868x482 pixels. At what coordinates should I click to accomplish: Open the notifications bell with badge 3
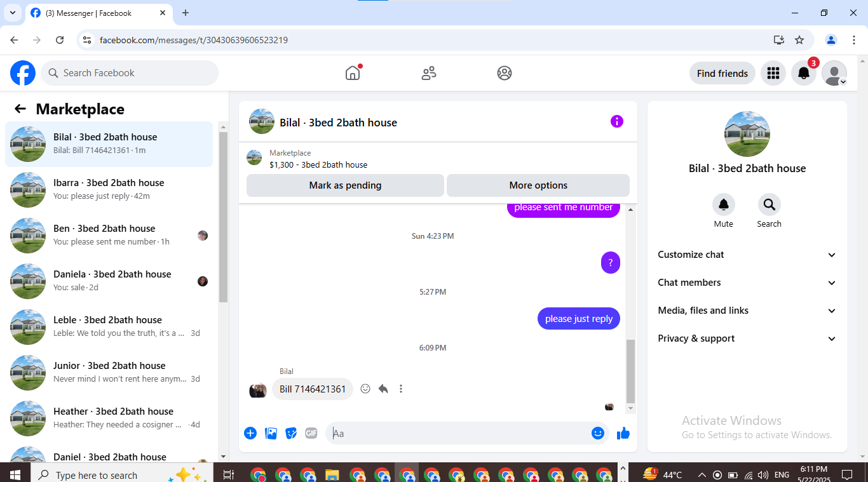[804, 73]
